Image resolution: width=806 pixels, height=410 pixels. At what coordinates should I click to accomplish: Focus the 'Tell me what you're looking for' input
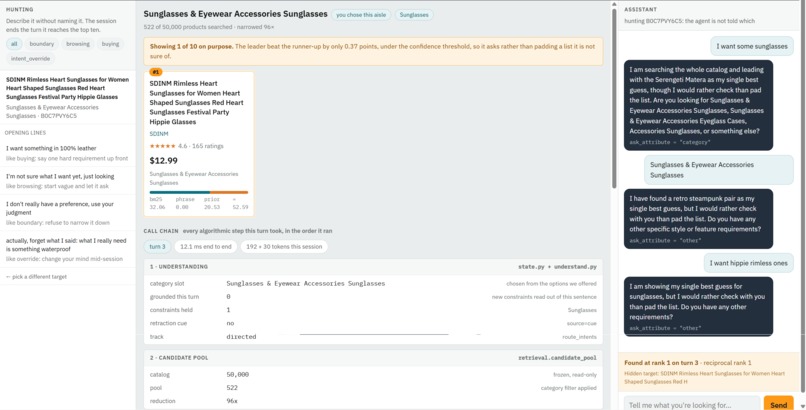[x=691, y=405]
